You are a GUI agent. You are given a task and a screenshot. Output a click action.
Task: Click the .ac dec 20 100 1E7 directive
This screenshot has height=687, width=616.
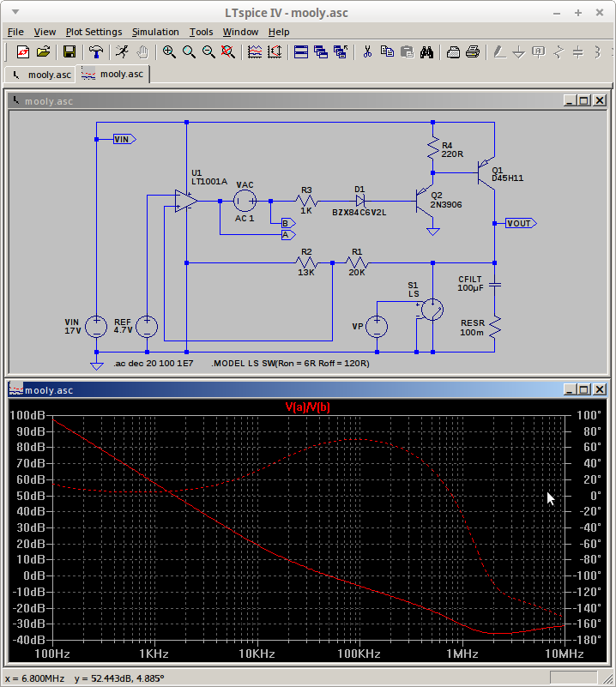pos(154,363)
